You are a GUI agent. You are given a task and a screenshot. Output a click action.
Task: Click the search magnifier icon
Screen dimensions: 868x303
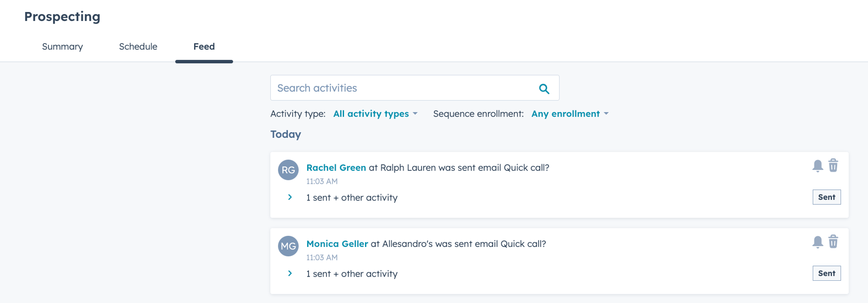(544, 89)
